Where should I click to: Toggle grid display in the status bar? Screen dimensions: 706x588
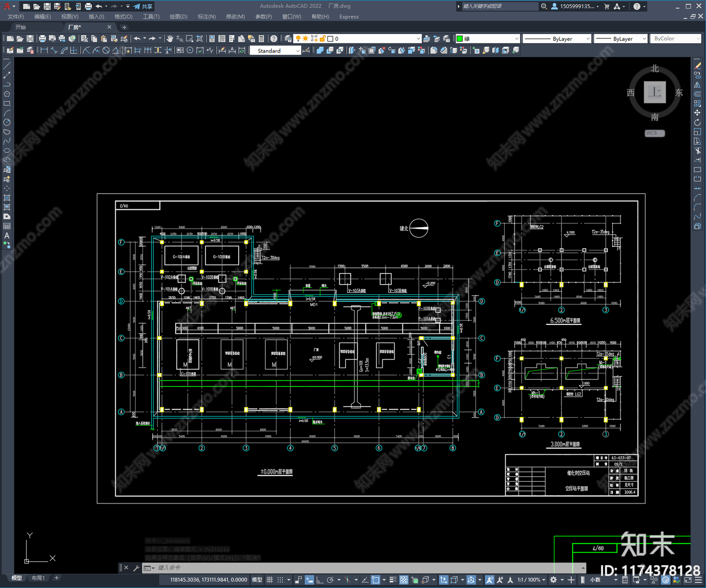pos(270,580)
